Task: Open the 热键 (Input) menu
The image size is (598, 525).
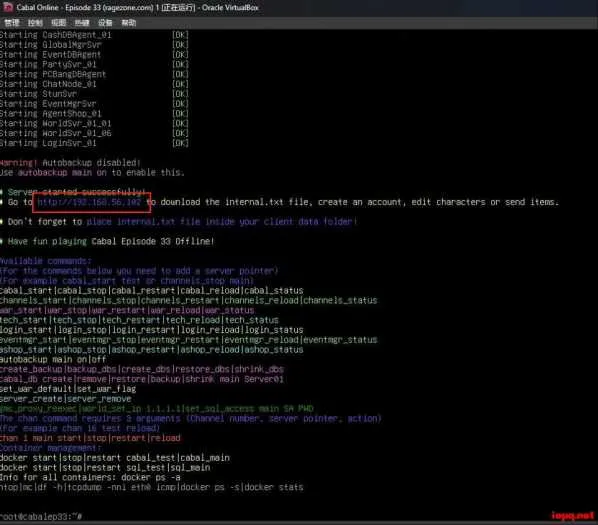Action: point(82,23)
